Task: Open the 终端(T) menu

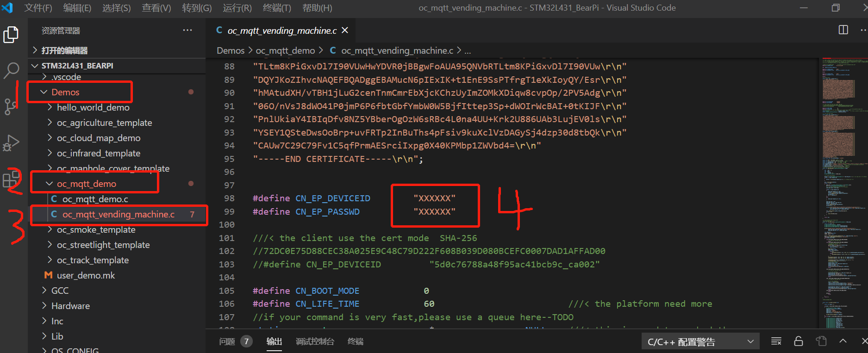Action: 277,8
